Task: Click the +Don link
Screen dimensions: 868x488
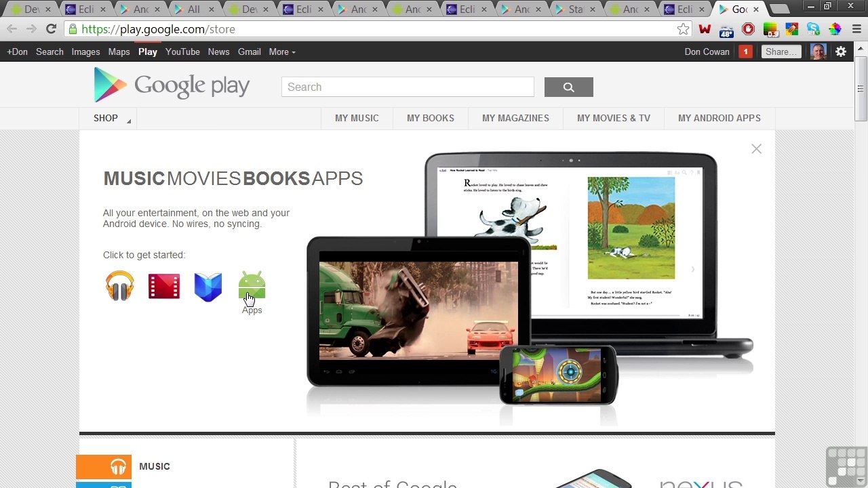Action: [17, 52]
